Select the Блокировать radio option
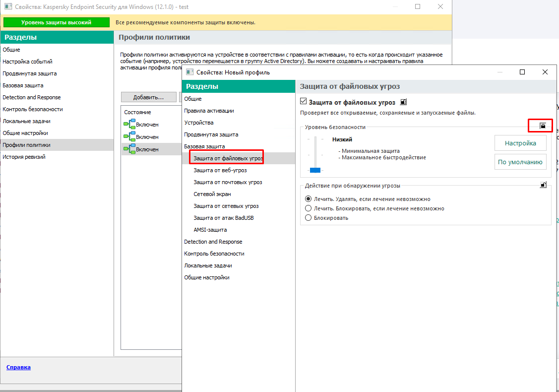Screen dimensions: 559x392 pyautogui.click(x=309, y=217)
